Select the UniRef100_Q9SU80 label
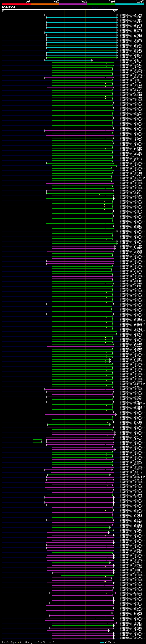The height and width of the screenshot is (644, 146). (x=131, y=45)
